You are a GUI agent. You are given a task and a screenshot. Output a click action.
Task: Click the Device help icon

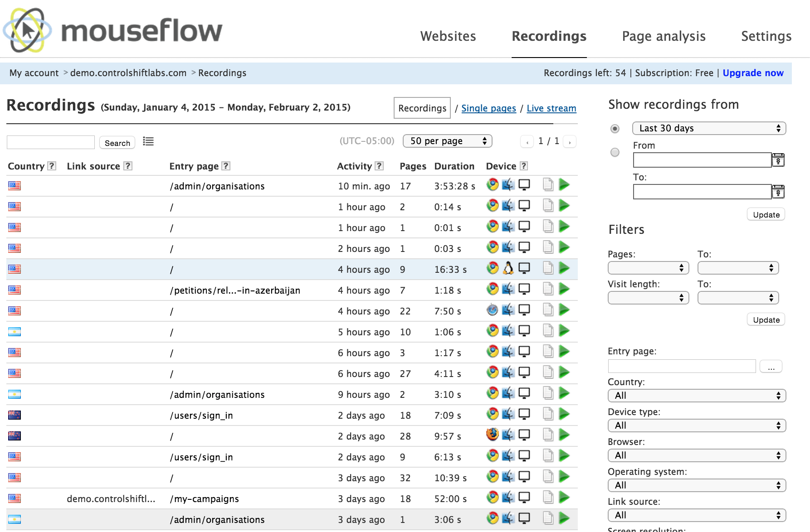(x=523, y=166)
